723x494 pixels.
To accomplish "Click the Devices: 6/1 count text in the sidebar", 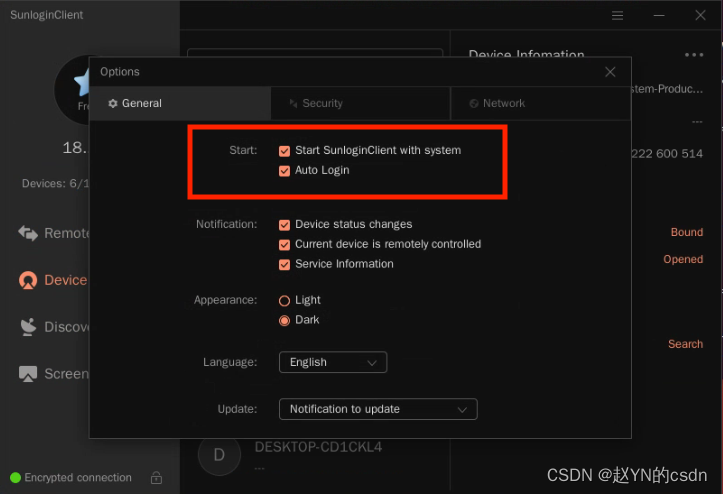I will (55, 184).
